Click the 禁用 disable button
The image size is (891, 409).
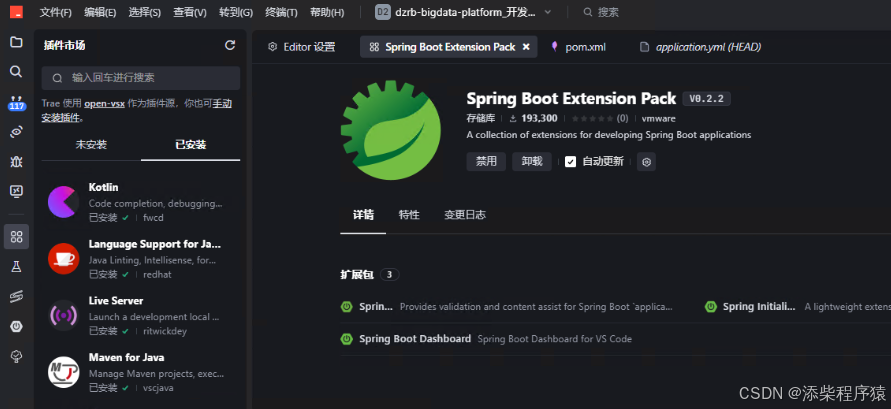tap(486, 162)
